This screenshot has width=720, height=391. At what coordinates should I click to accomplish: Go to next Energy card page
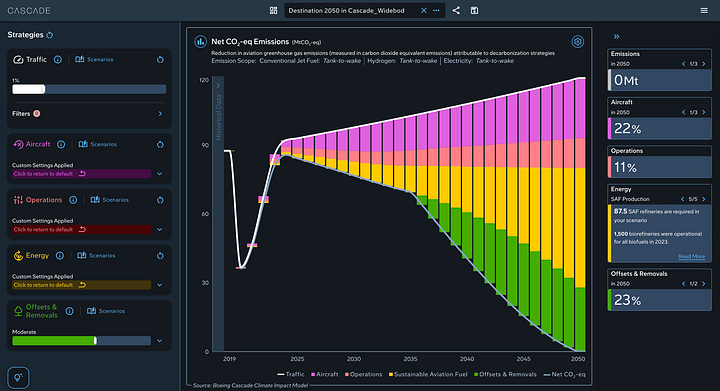pos(703,199)
